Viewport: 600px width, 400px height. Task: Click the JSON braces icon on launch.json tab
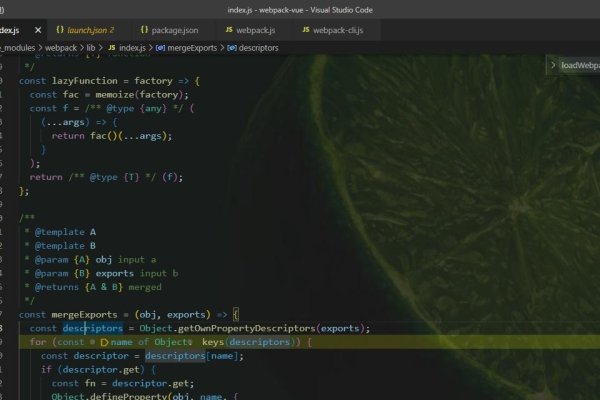coord(60,29)
